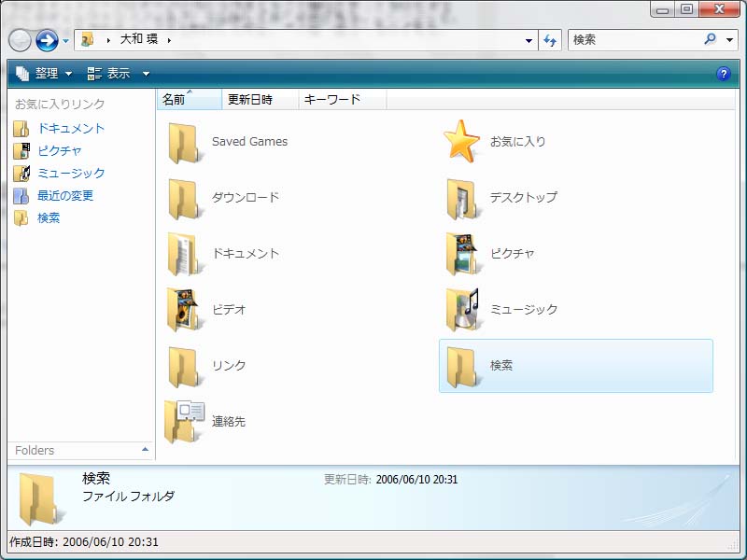Click inside the 検索 search box
Viewport: 747px width, 560px height.
(x=635, y=40)
